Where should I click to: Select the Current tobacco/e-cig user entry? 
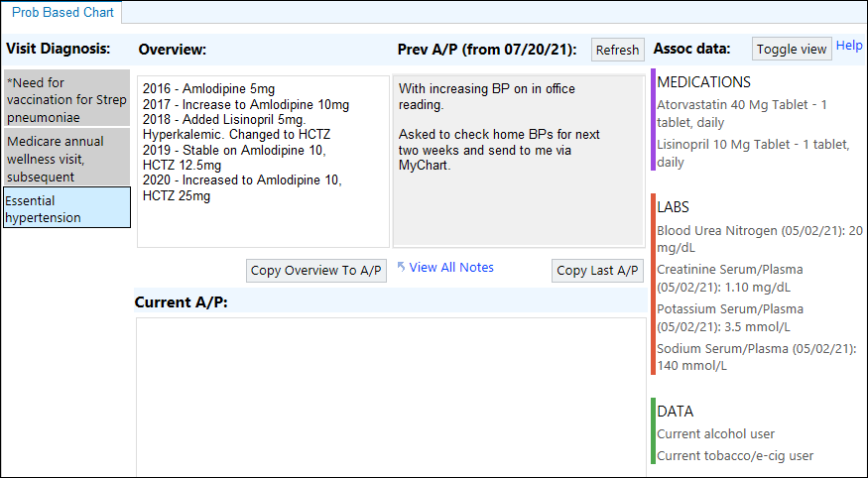tap(735, 456)
